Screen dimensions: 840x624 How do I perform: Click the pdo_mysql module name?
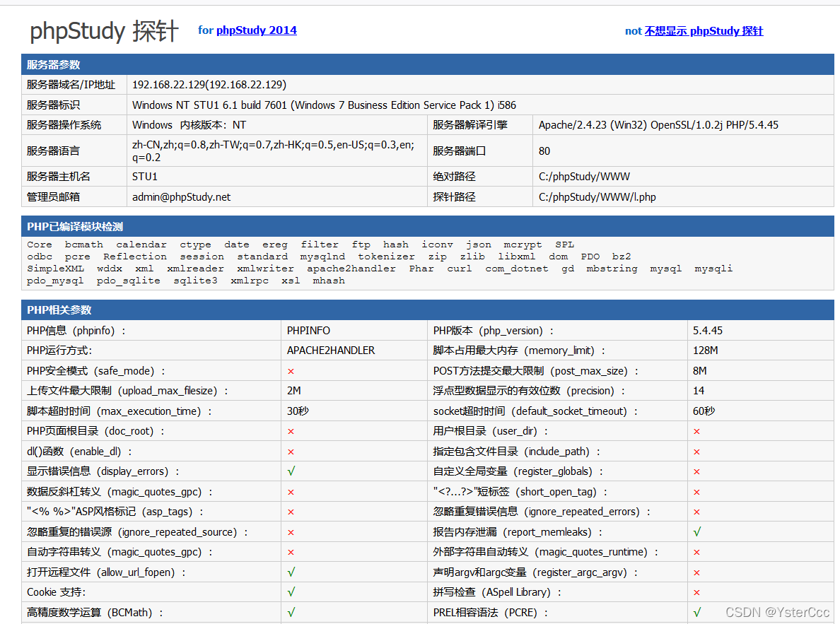click(x=55, y=281)
